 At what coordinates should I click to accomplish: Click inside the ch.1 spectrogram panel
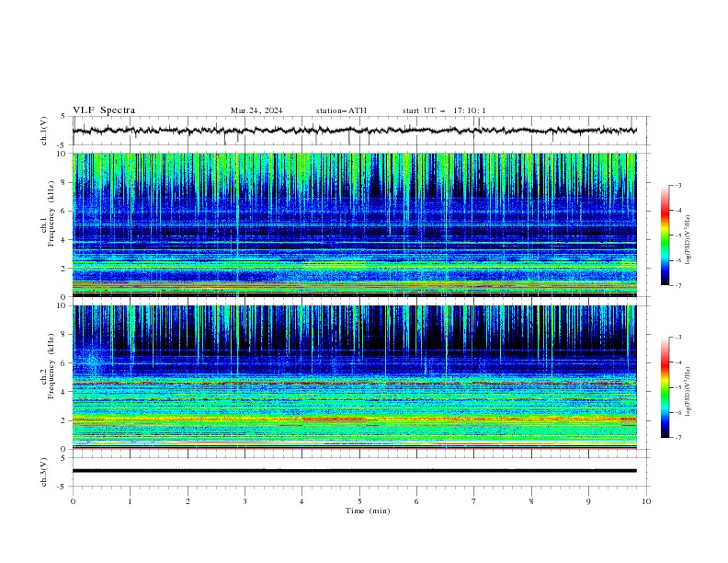pyautogui.click(x=354, y=224)
